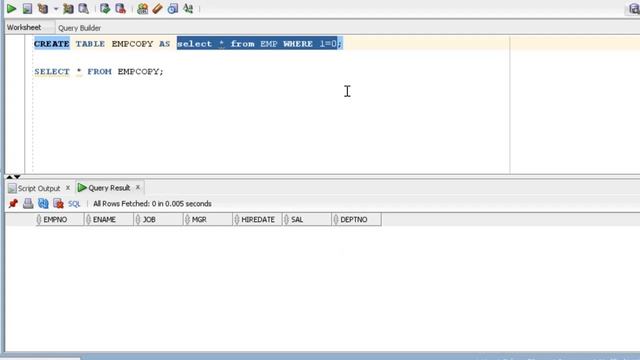Screen dimensions: 640x360
Task: Refresh the query result with blue arrows icon
Action: tap(43, 203)
